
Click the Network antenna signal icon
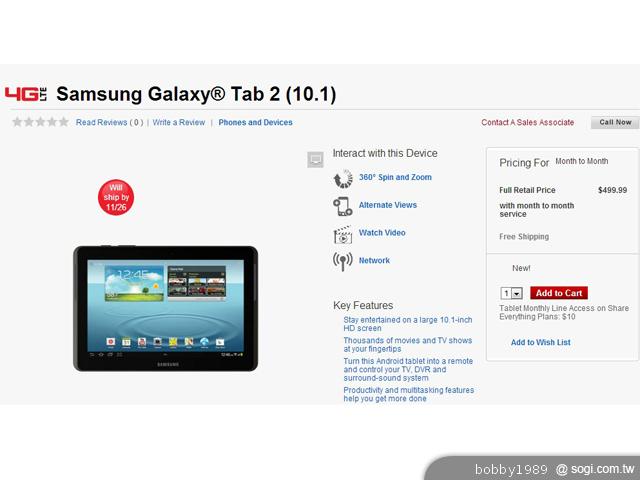point(342,261)
